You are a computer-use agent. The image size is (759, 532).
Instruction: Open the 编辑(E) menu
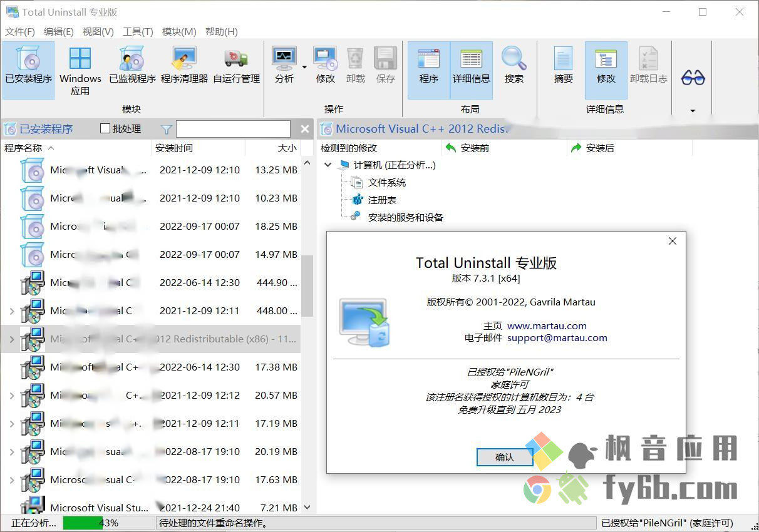59,31
